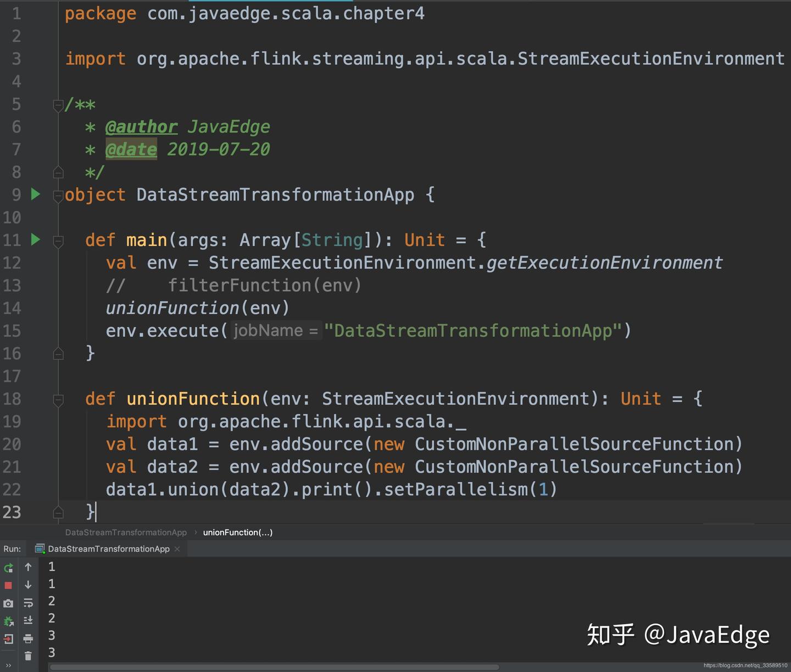Click the Rerun icon in Run panel
Viewport: 791px width, 672px height.
point(8,568)
